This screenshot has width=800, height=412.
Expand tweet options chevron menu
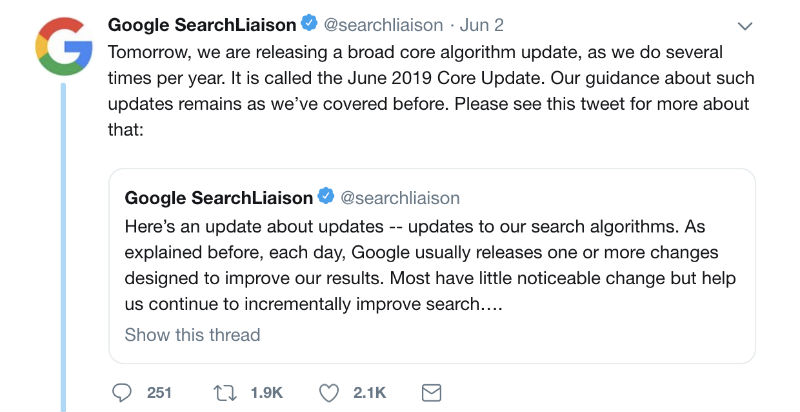pos(744,25)
